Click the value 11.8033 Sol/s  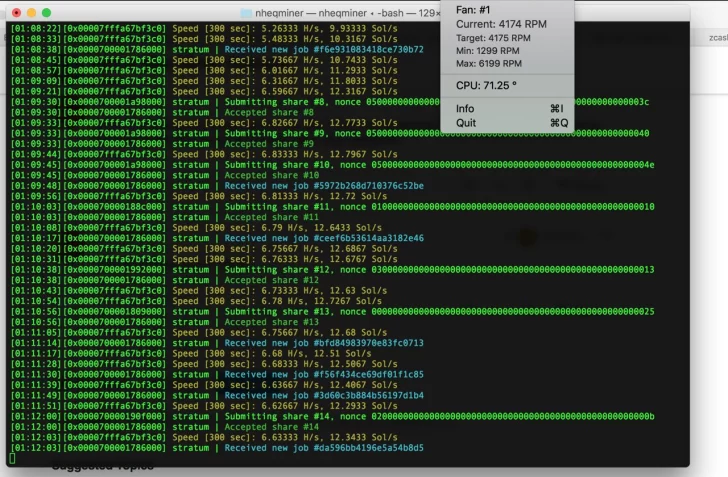(364, 81)
